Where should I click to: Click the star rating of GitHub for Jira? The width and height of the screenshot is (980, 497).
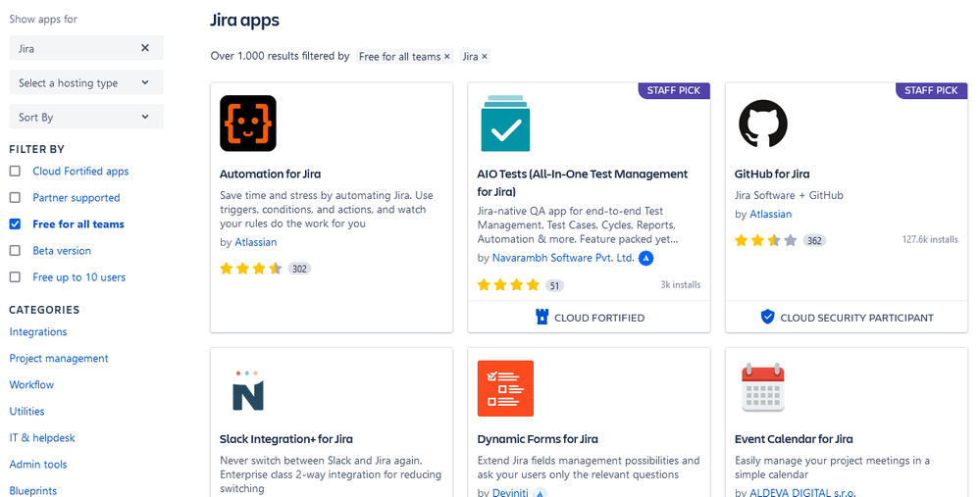tap(765, 240)
